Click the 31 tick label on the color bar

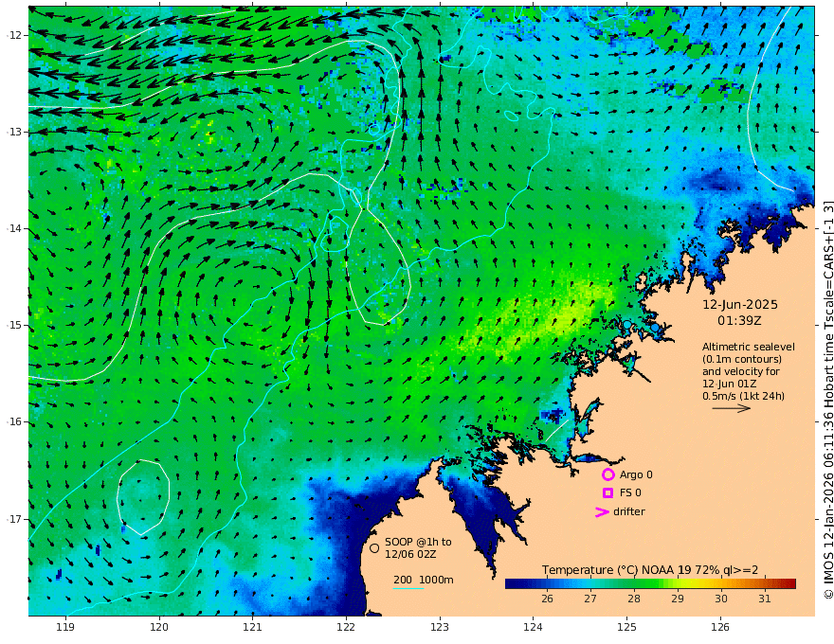764,599
